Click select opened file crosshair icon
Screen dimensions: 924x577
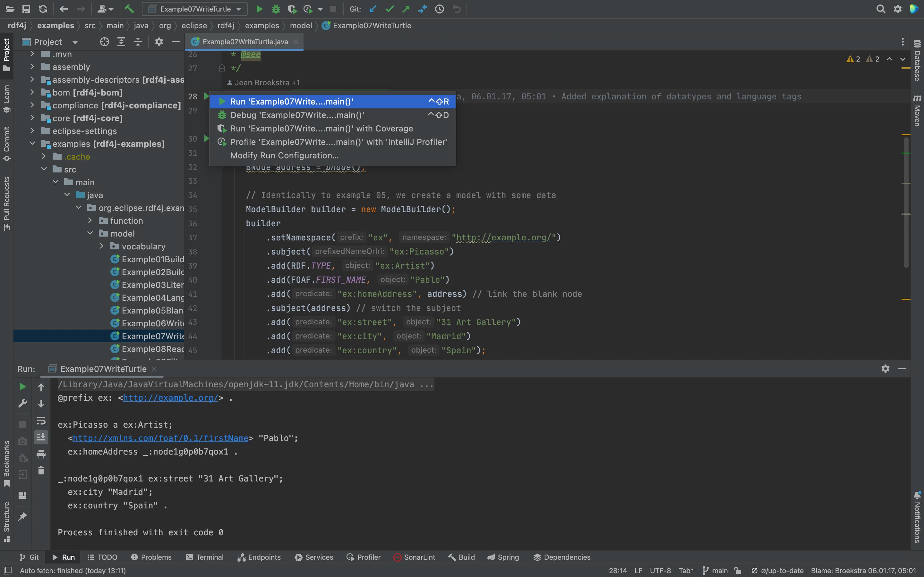coord(104,42)
